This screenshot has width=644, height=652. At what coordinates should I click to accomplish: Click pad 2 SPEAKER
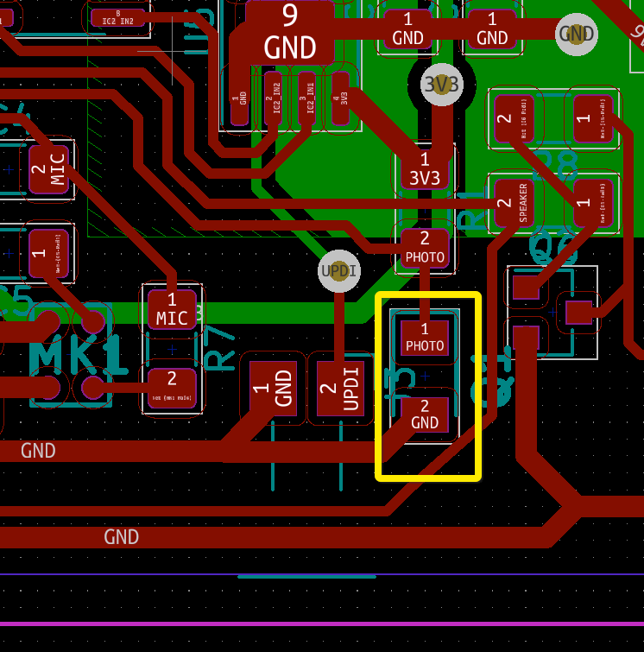click(511, 204)
